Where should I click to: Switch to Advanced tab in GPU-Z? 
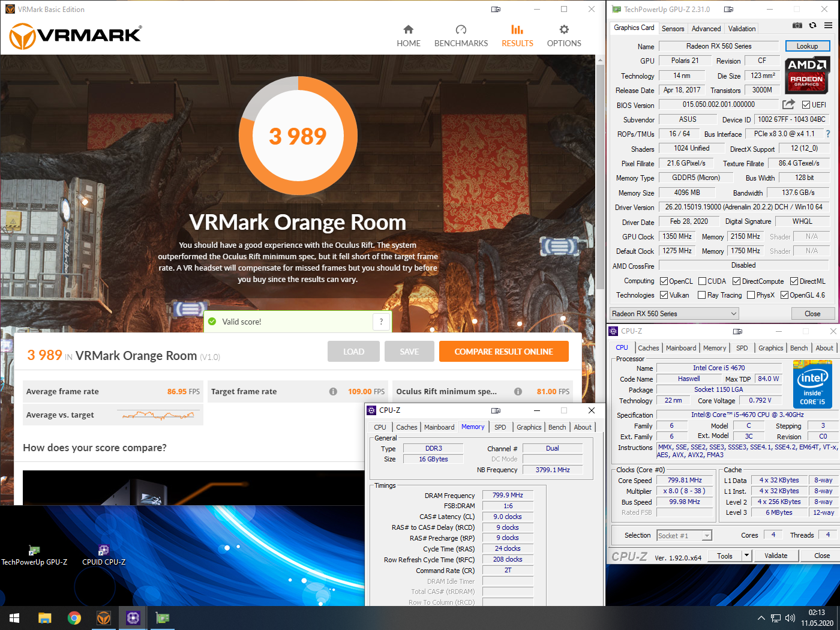coord(706,29)
